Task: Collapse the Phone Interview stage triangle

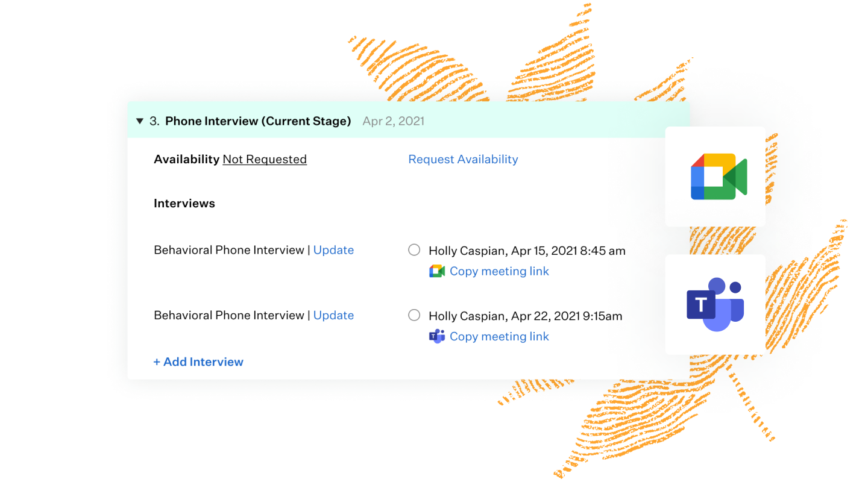Action: pyautogui.click(x=140, y=121)
